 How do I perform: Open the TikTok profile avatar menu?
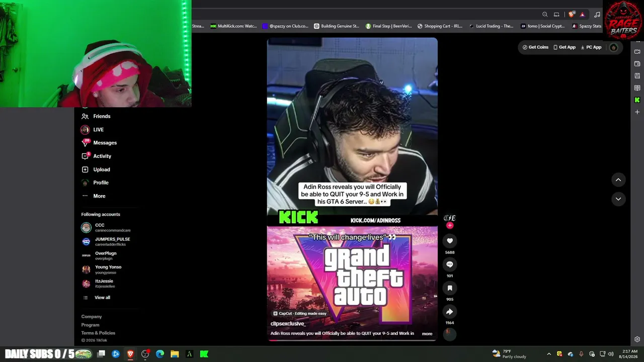[613, 47]
